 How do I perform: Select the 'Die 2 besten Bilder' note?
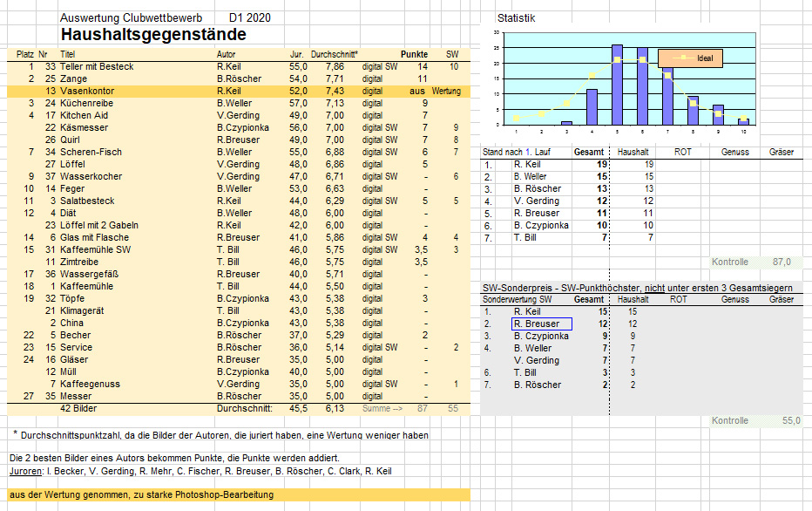click(x=174, y=458)
